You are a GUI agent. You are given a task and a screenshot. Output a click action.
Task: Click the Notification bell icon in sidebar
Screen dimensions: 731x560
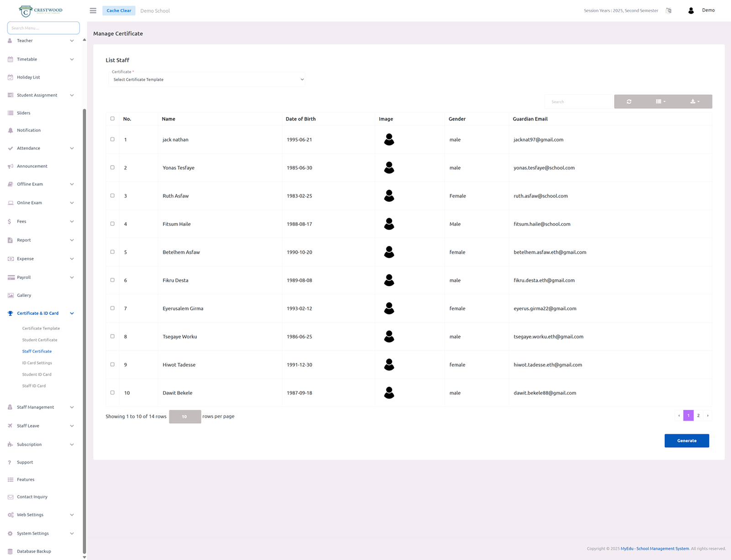pyautogui.click(x=11, y=131)
